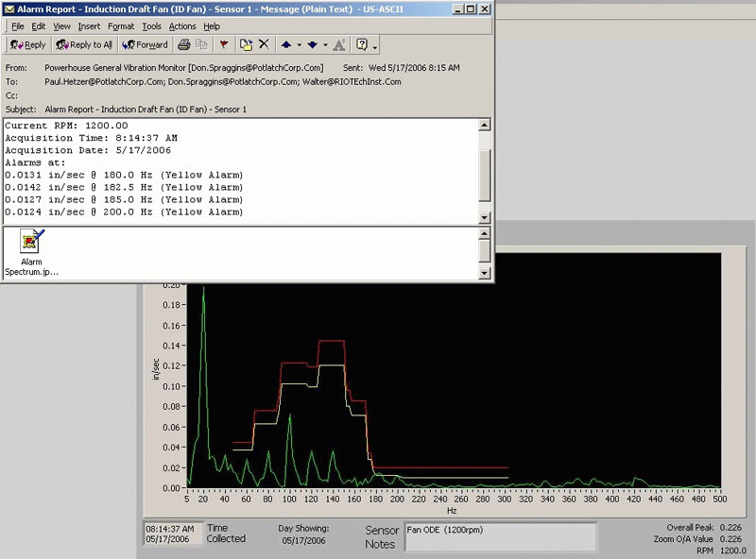The height and width of the screenshot is (559, 756).
Task: Click the Current RPM: 1200.00 line
Action: (66, 126)
